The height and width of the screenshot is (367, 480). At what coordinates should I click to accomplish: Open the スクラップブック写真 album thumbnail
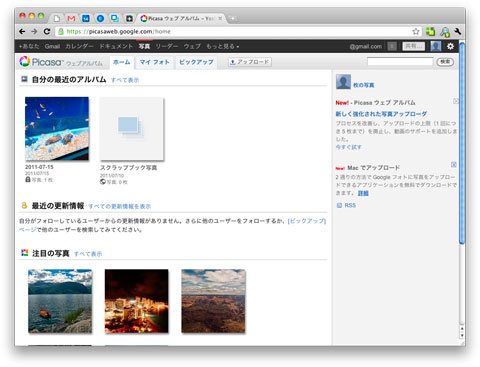click(132, 129)
